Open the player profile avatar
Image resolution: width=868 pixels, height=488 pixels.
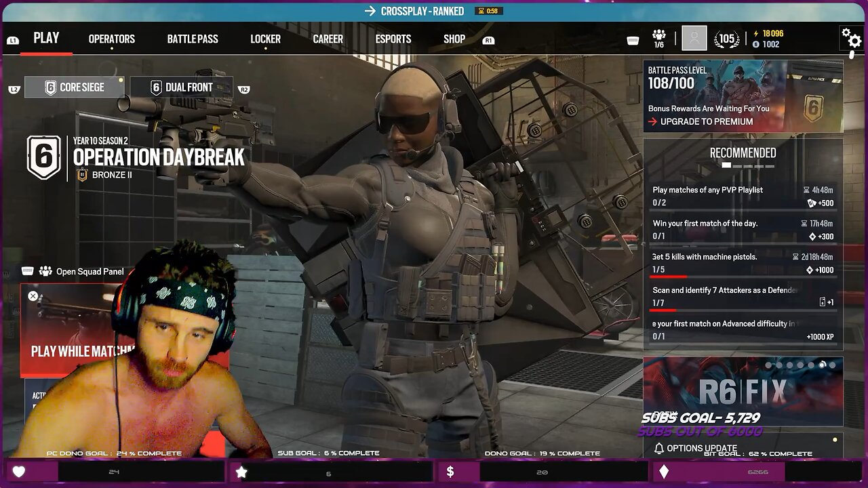(x=694, y=39)
